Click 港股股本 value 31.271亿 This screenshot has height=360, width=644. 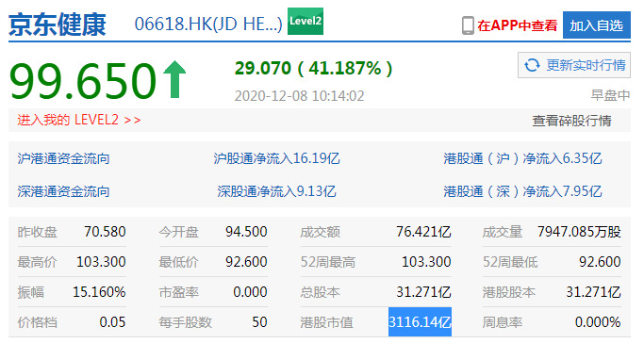[x=593, y=292]
